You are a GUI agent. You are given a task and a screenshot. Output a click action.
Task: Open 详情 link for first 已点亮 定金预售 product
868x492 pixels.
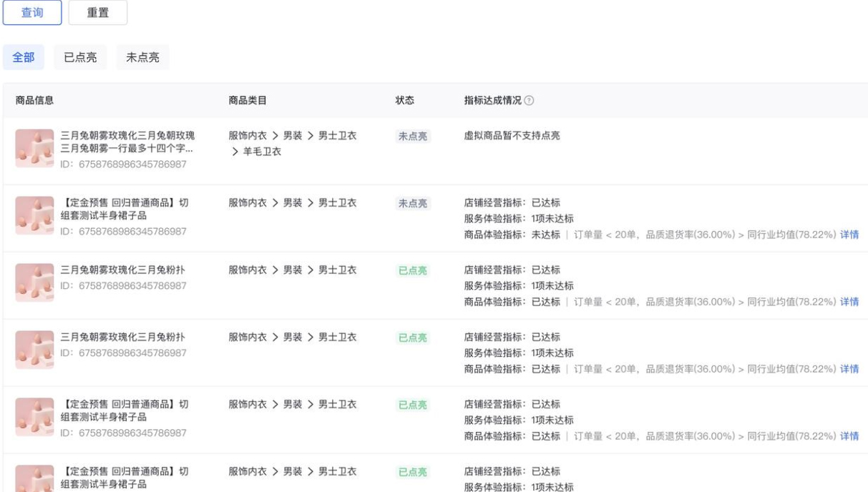849,436
